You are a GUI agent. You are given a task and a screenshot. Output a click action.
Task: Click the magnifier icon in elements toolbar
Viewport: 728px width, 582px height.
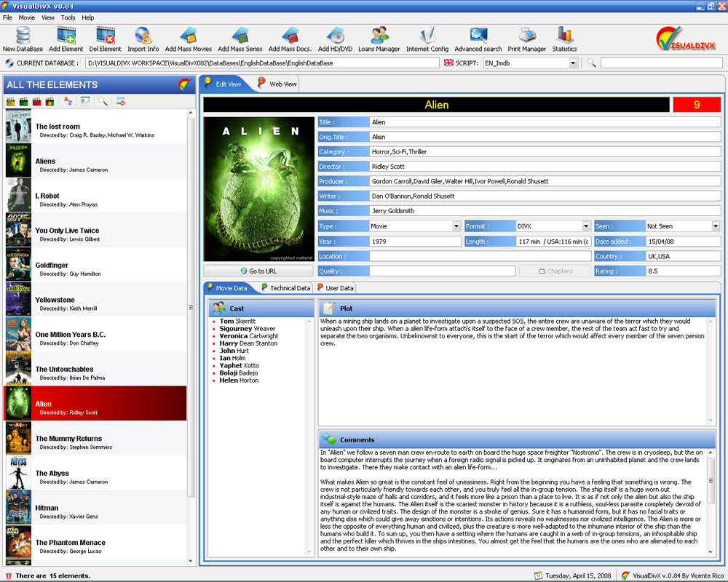(103, 101)
